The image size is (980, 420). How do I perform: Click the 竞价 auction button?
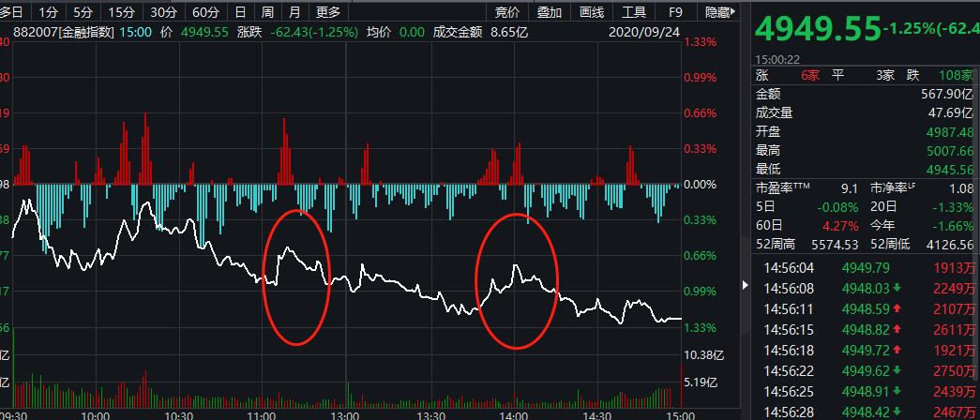pyautogui.click(x=506, y=12)
